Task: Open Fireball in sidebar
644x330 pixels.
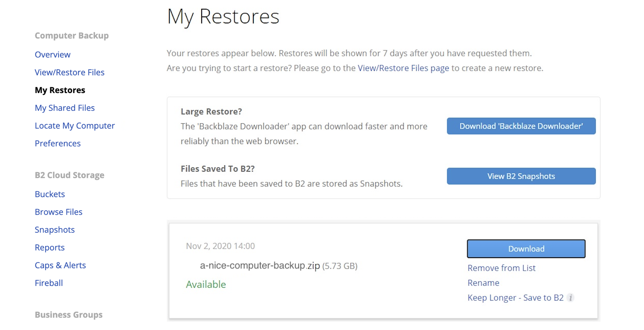Action: point(49,283)
